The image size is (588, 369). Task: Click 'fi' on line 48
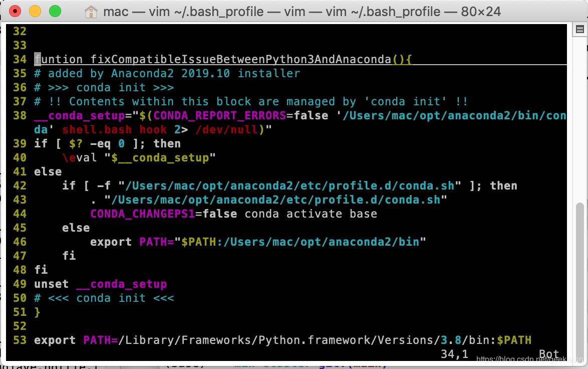coord(41,270)
